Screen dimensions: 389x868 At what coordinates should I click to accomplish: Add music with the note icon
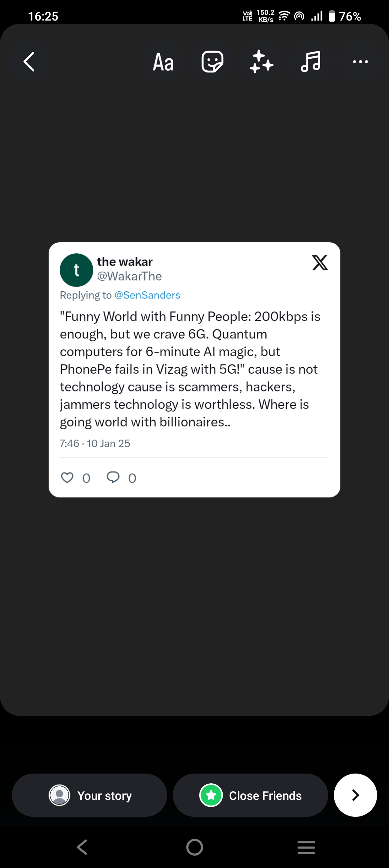click(310, 62)
